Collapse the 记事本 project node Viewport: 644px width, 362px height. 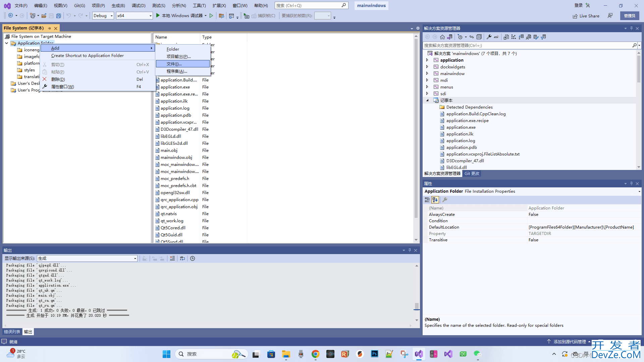(x=427, y=100)
